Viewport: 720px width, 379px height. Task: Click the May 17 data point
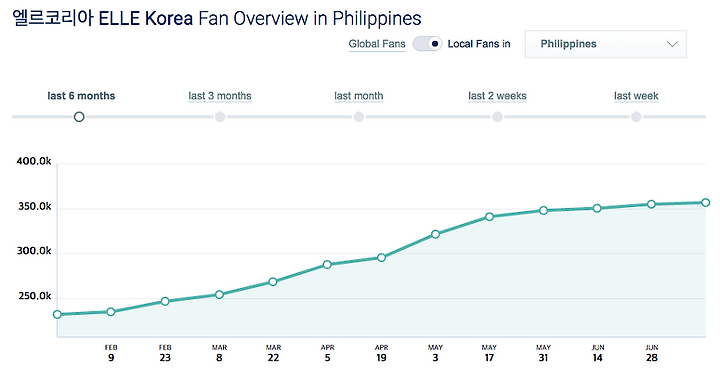pos(489,216)
